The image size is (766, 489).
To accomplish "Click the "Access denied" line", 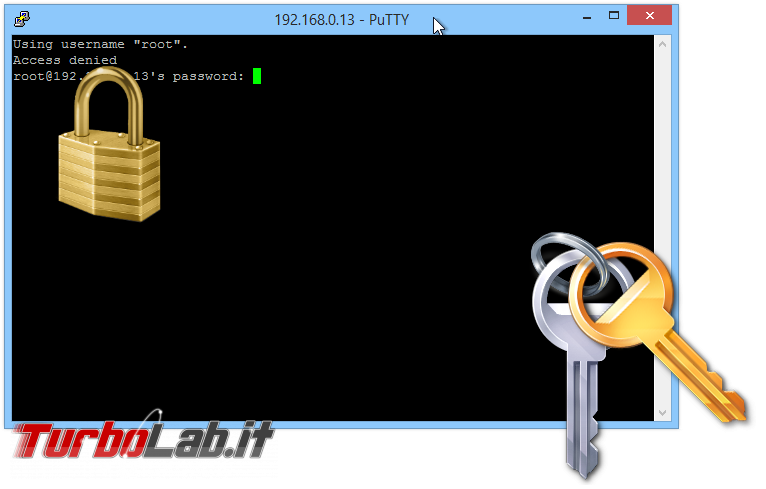I will tap(65, 60).
